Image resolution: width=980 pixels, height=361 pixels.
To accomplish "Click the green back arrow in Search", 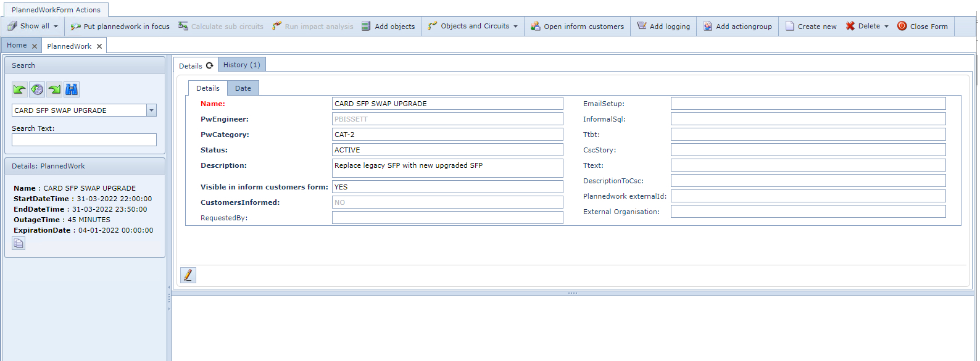I will pyautogui.click(x=19, y=89).
